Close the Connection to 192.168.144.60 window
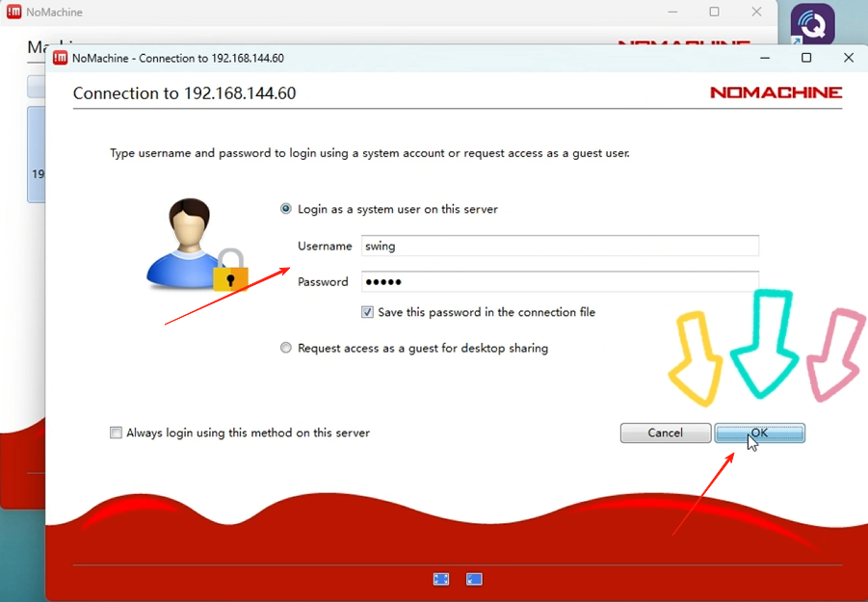868x602 pixels. click(x=849, y=58)
